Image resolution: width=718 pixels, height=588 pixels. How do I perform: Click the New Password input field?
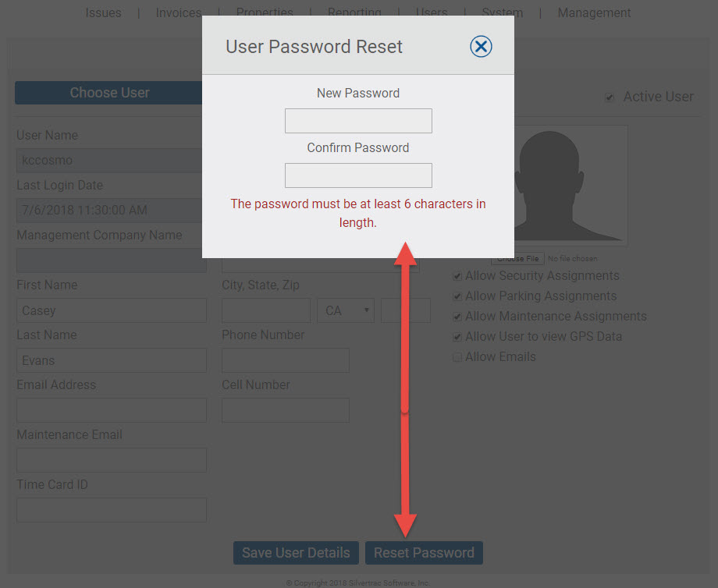coord(358,121)
